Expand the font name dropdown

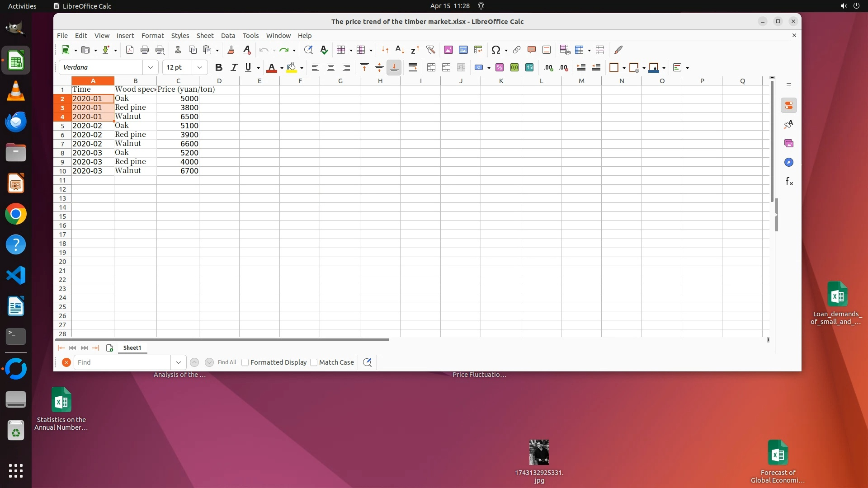click(150, 67)
